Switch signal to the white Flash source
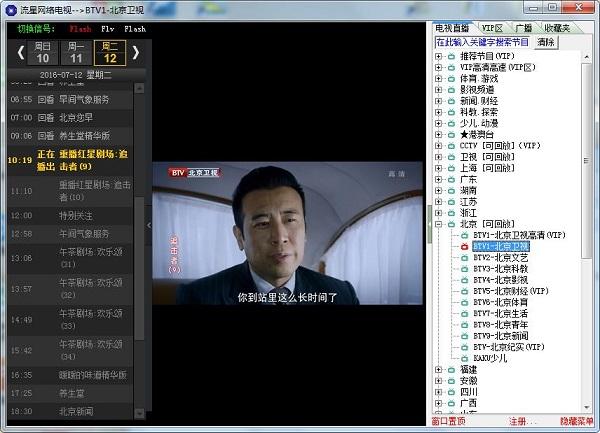Screen dimensions: 600x433 click(x=135, y=29)
